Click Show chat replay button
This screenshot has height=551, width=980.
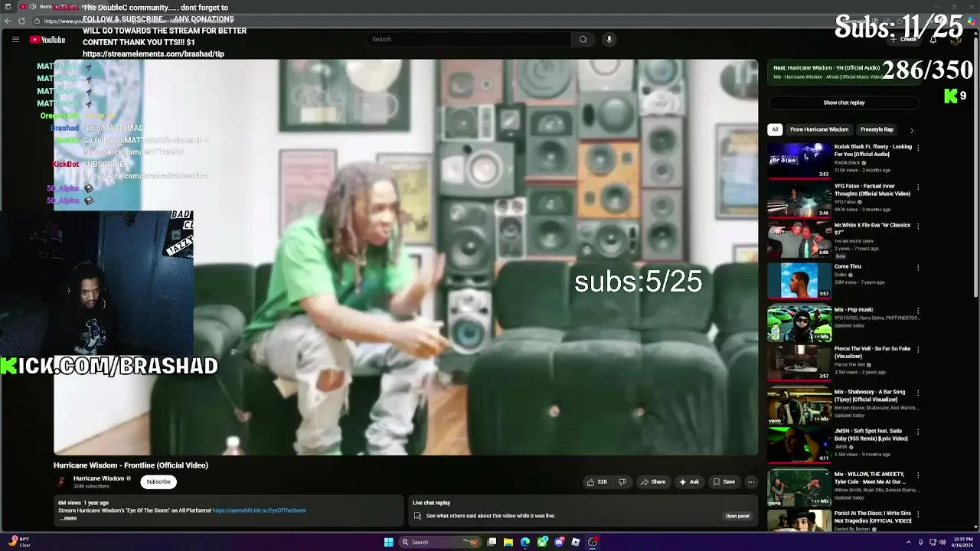coord(844,103)
